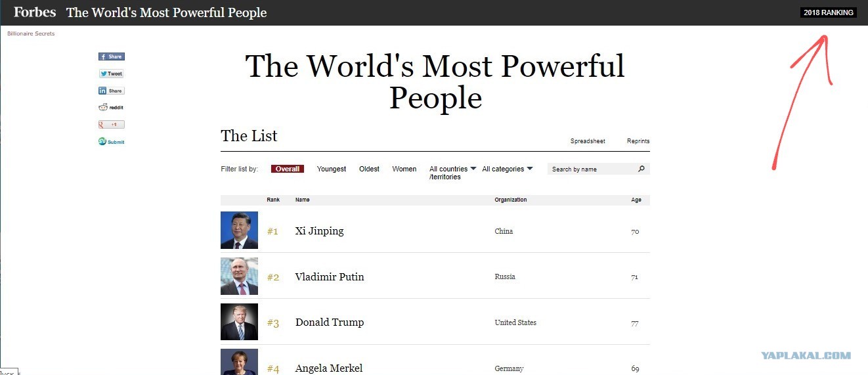Open the Reprints link
This screenshot has height=375, width=868.
click(x=638, y=141)
